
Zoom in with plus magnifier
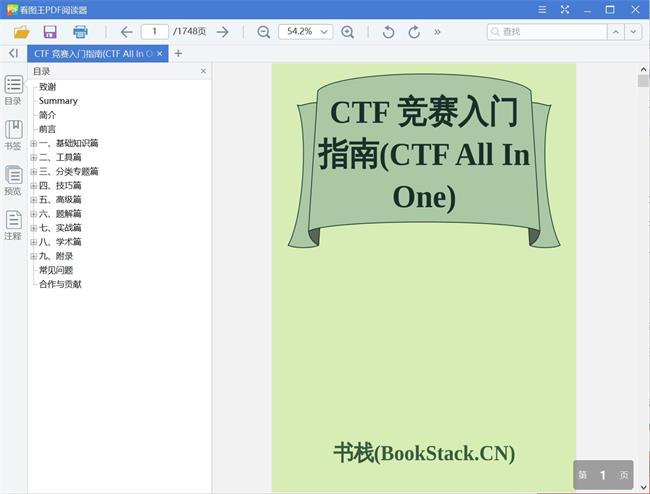tap(347, 32)
